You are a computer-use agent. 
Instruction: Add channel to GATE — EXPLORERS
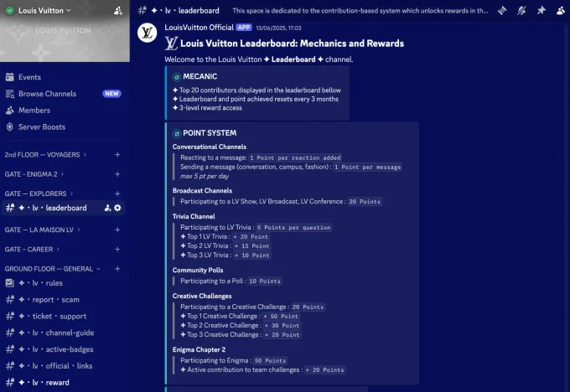[x=117, y=193]
